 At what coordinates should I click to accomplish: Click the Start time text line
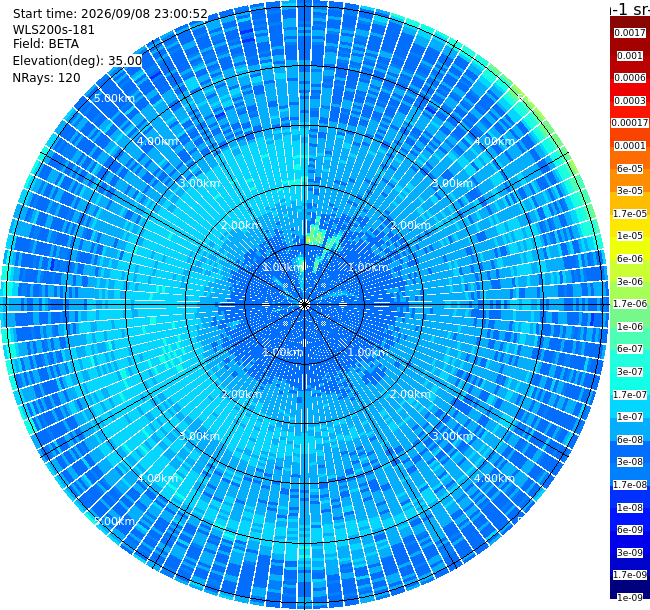(x=110, y=14)
